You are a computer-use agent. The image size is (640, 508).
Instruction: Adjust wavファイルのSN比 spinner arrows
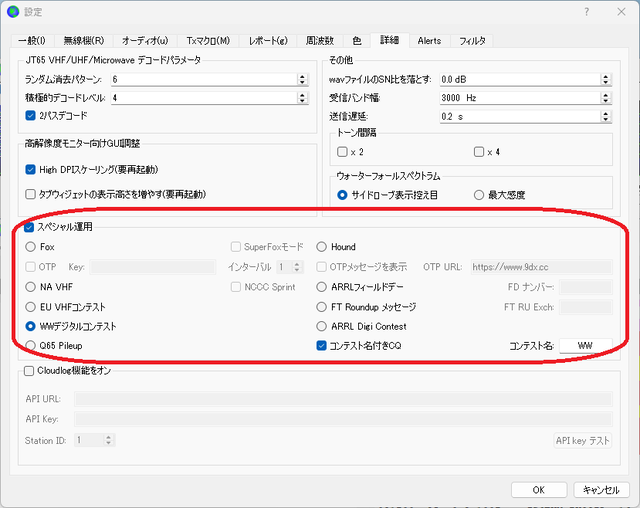(x=606, y=79)
